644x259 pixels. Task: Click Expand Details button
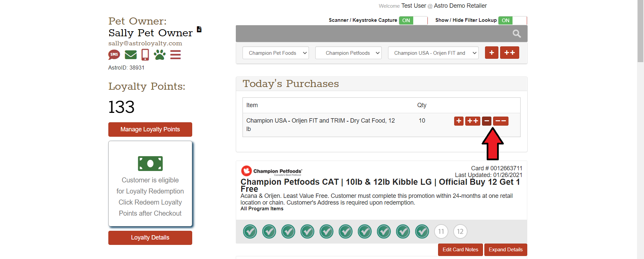pos(506,250)
